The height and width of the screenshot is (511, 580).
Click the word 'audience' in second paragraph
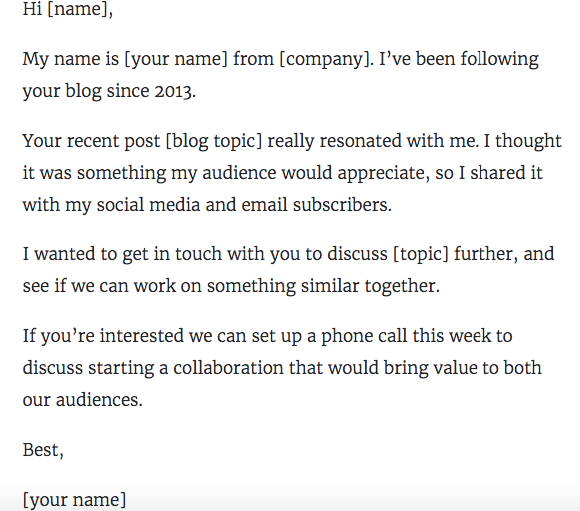pos(239,173)
